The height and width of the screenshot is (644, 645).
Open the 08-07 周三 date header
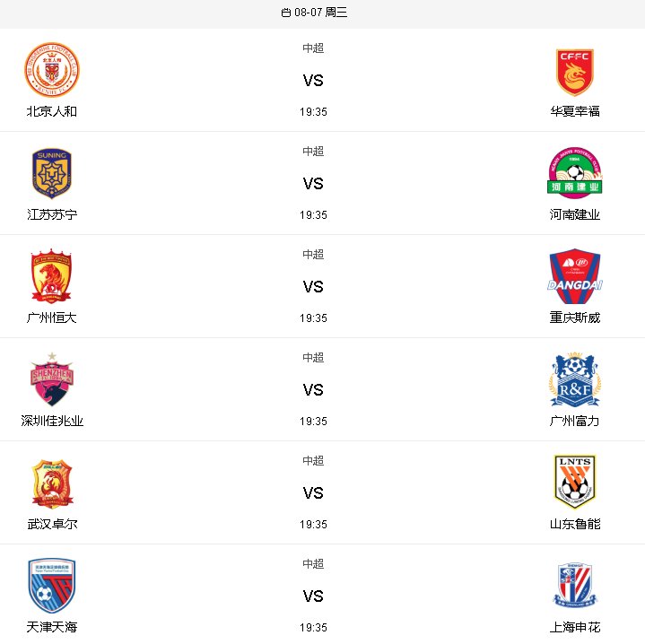click(x=314, y=13)
